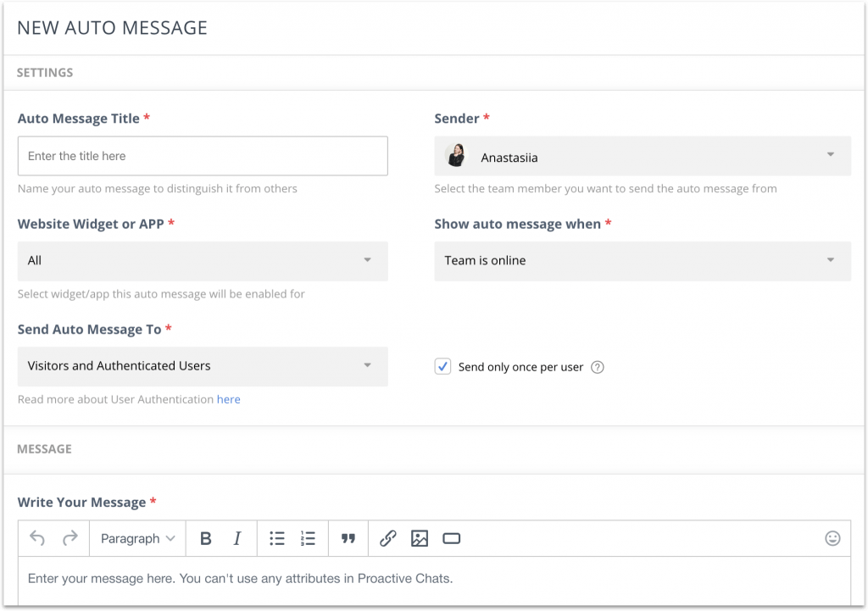The width and height of the screenshot is (868, 611).
Task: Expand the Website Widget or APP selector
Action: [x=203, y=261]
